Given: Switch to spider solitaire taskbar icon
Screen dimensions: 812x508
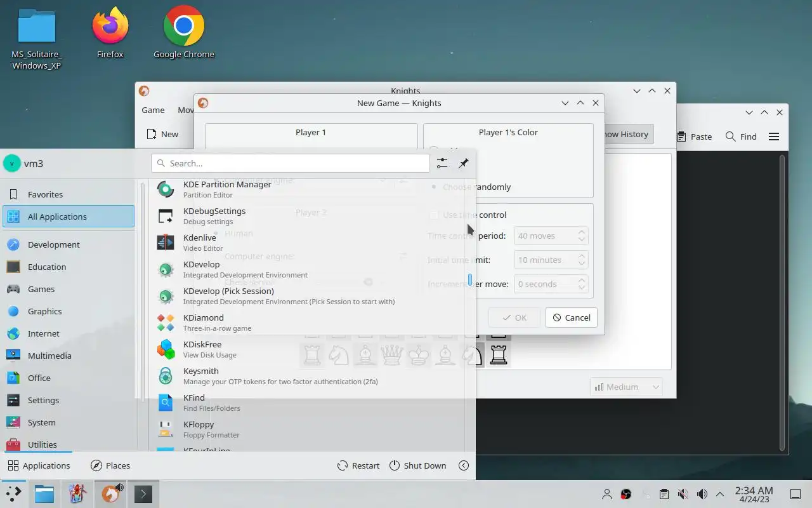Looking at the screenshot, I should coord(77,493).
